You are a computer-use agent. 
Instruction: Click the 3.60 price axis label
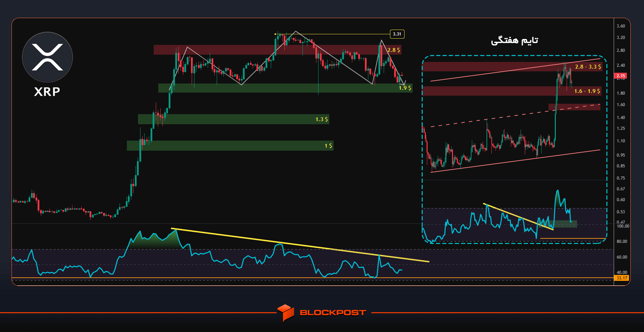[x=621, y=26]
